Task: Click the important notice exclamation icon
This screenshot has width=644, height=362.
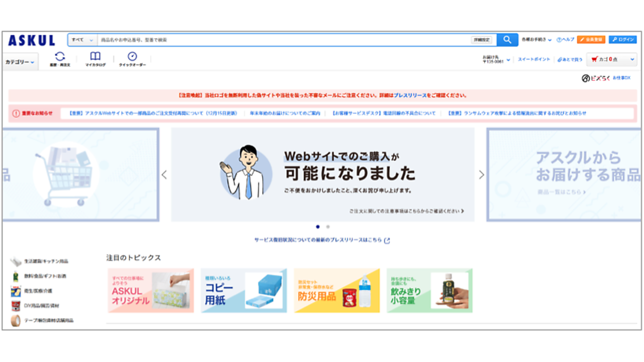Action: click(16, 113)
